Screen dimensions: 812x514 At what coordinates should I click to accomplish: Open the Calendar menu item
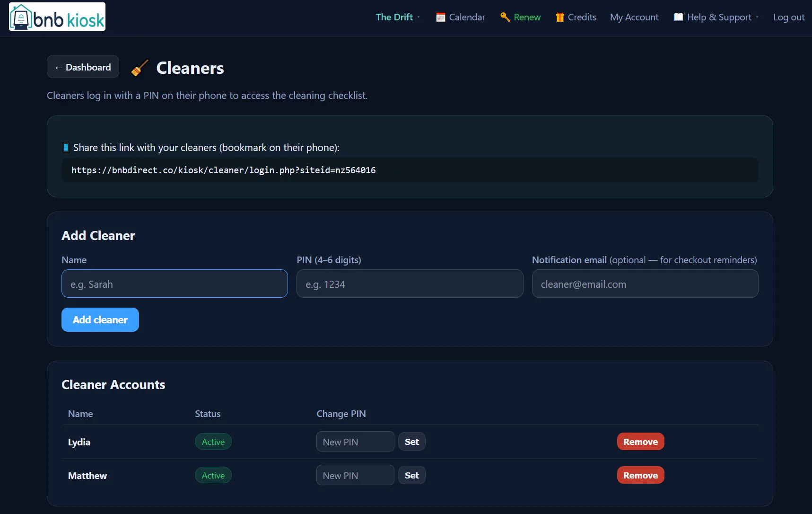461,17
